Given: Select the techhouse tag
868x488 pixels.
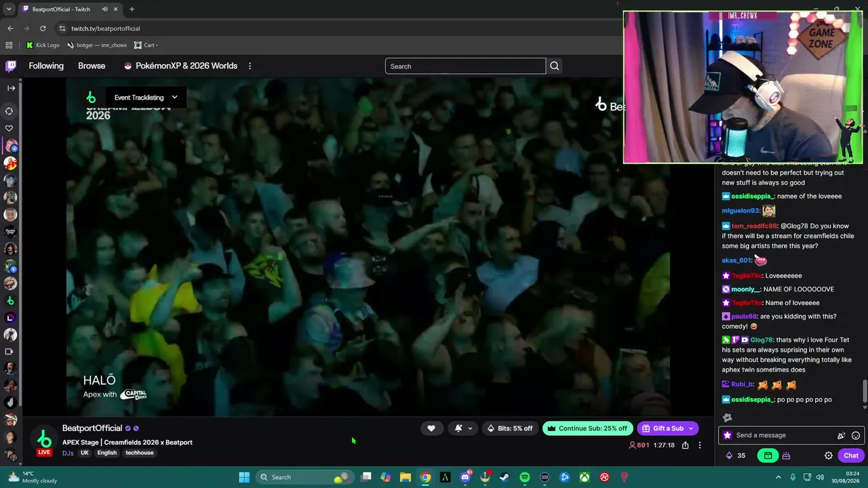Looking at the screenshot, I should [140, 453].
